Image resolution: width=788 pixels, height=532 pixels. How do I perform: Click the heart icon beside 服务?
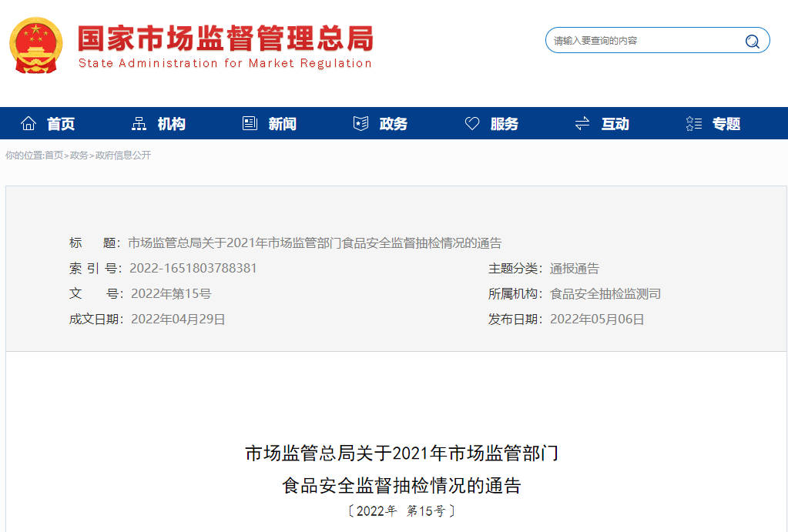coord(472,124)
